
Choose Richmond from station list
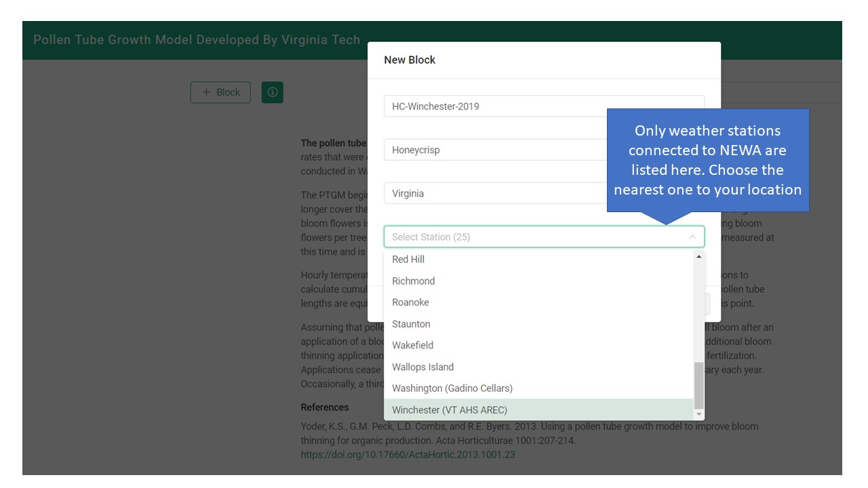coord(413,281)
